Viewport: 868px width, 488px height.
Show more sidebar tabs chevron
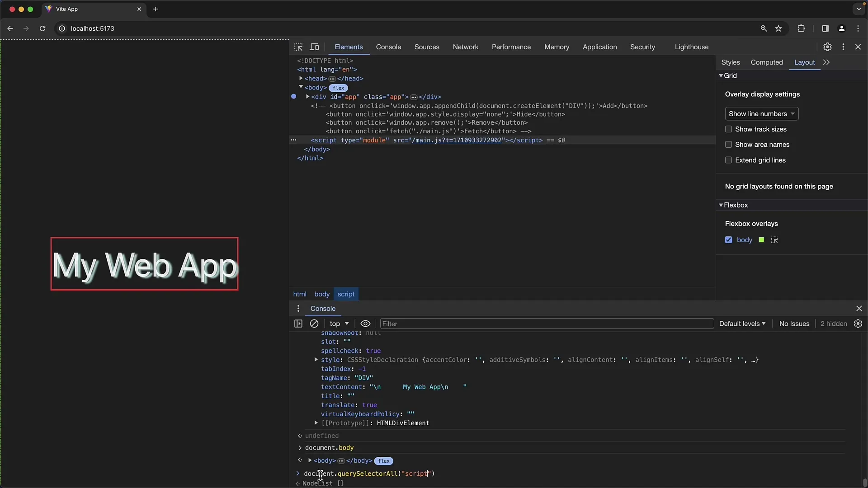(826, 62)
